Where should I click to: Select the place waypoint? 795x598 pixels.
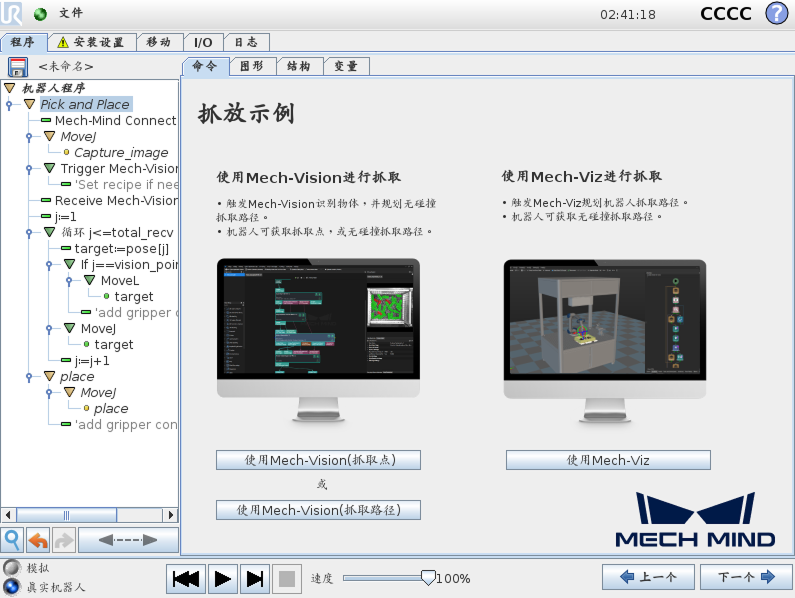[x=105, y=409]
